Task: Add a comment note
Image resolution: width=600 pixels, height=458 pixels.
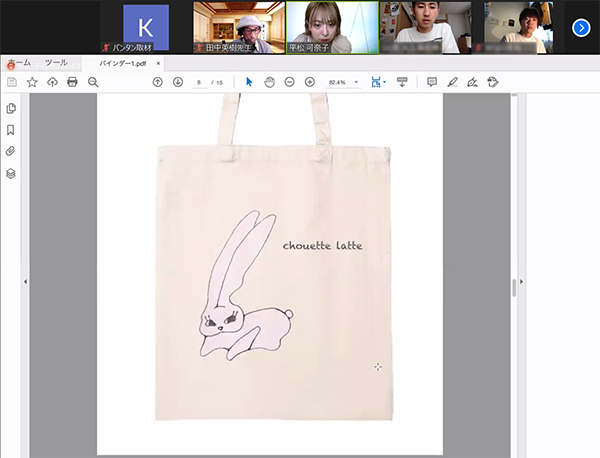Action: 432,82
